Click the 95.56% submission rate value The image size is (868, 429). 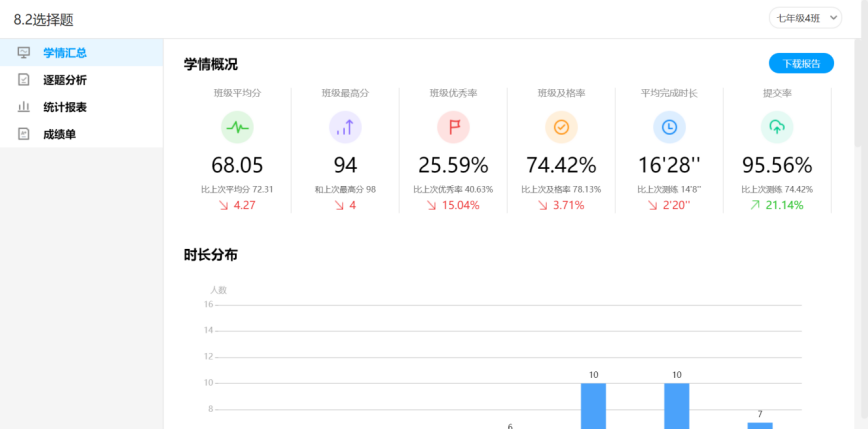pos(777,166)
